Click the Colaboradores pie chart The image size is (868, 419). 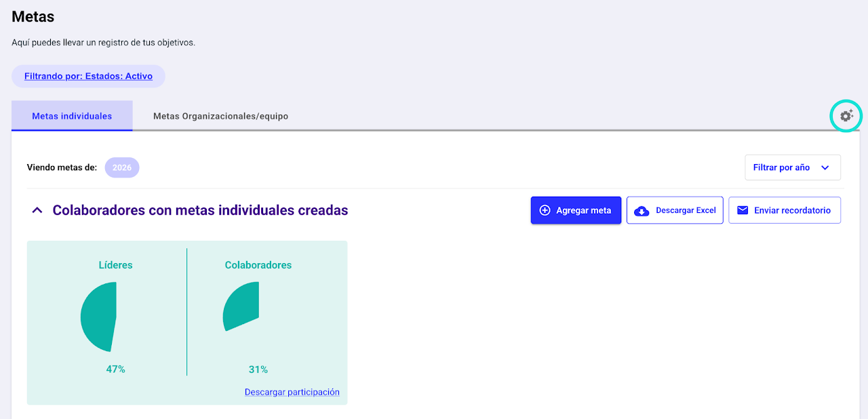241,307
